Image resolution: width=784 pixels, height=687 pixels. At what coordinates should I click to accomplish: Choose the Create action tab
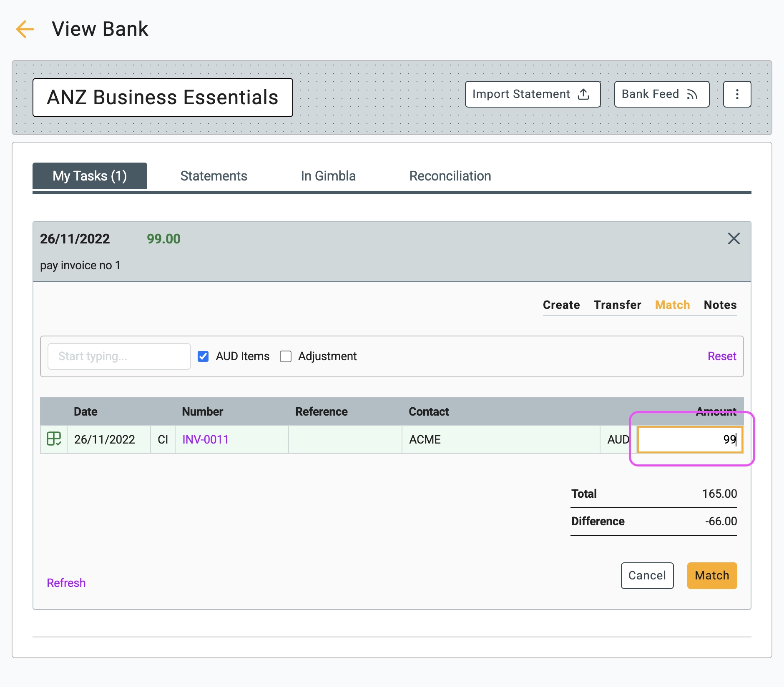pyautogui.click(x=561, y=305)
